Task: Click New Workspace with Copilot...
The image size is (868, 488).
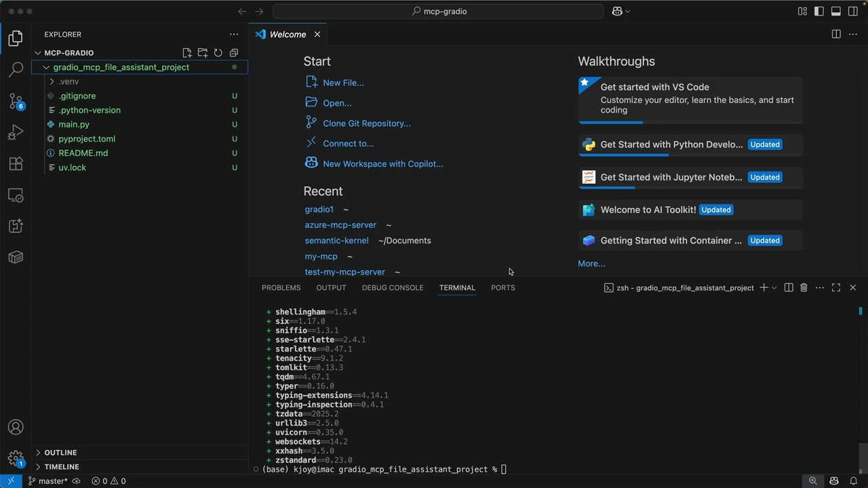Action: click(383, 164)
